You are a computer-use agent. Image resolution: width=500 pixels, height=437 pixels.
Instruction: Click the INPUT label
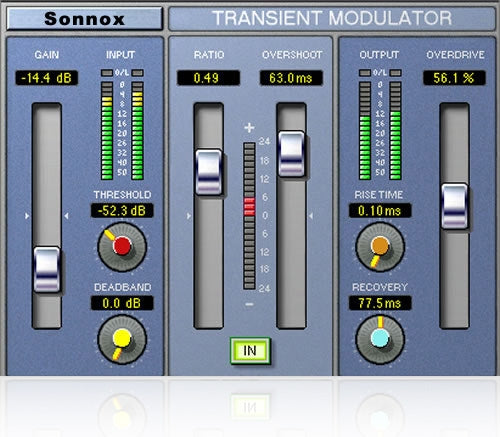tap(120, 55)
